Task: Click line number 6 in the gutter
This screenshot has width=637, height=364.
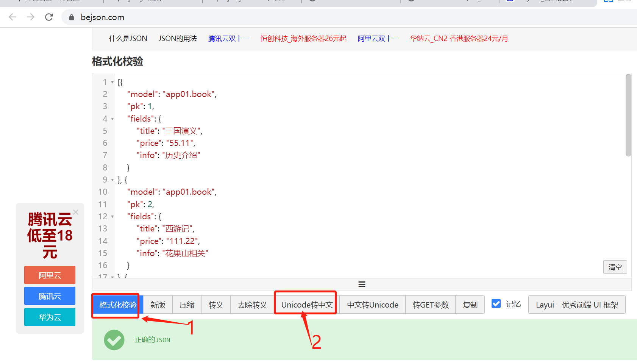Action: click(x=105, y=143)
